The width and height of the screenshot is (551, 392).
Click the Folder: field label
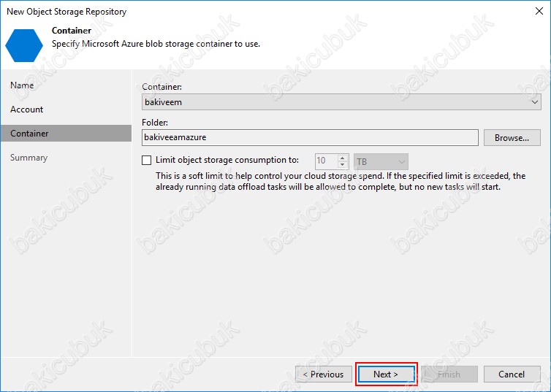click(x=155, y=123)
